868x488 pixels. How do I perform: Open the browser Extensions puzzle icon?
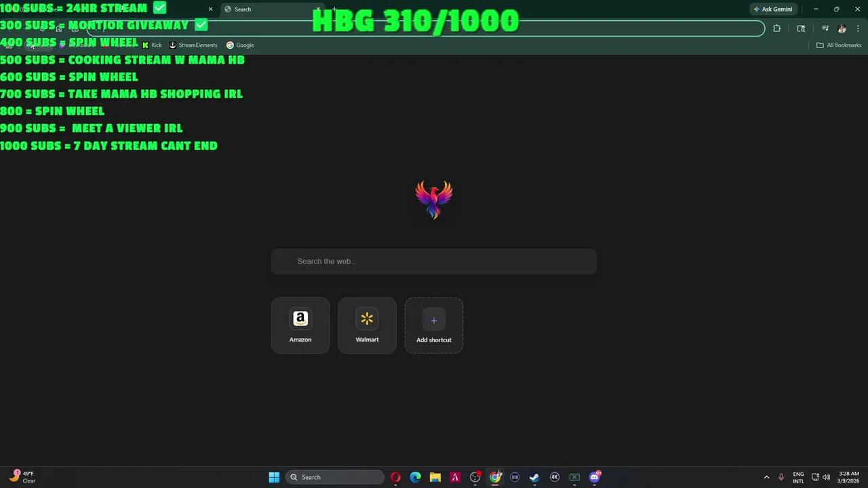coord(777,28)
